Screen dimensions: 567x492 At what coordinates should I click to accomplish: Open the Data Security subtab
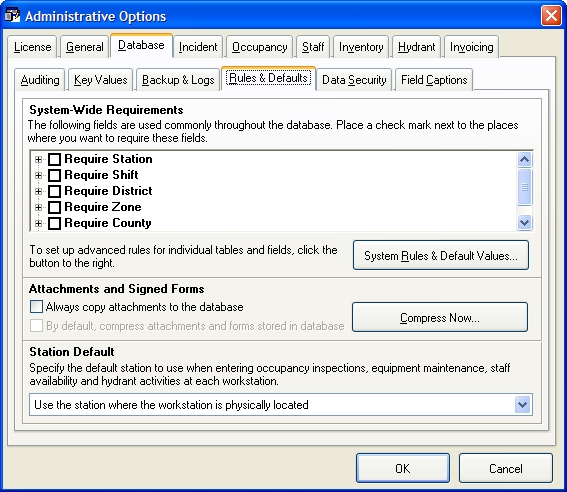click(354, 80)
